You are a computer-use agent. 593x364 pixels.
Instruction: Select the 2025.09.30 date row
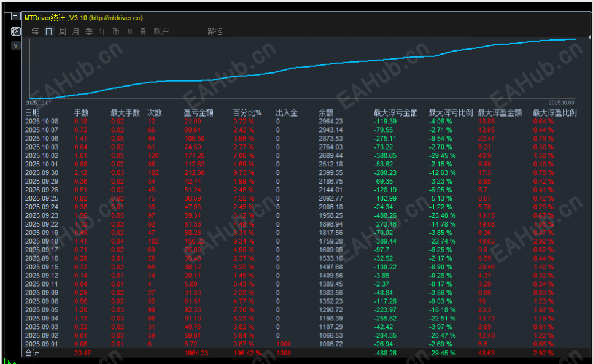pyautogui.click(x=42, y=172)
